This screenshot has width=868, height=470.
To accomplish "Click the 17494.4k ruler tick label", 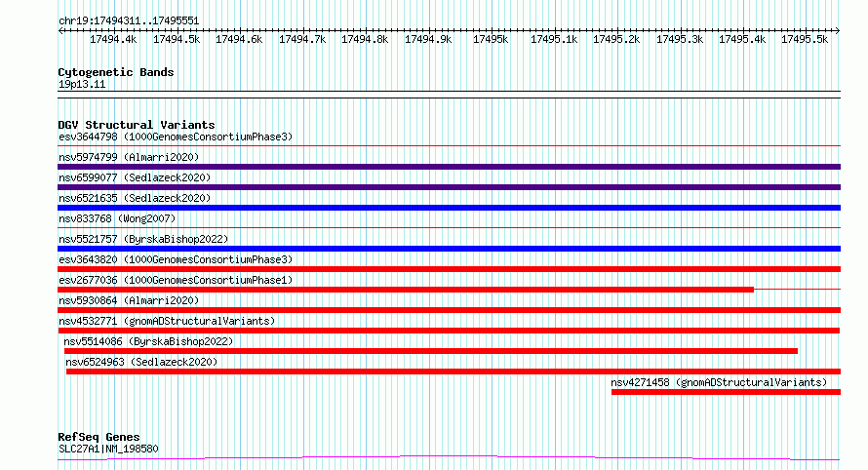I will pyautogui.click(x=113, y=39).
